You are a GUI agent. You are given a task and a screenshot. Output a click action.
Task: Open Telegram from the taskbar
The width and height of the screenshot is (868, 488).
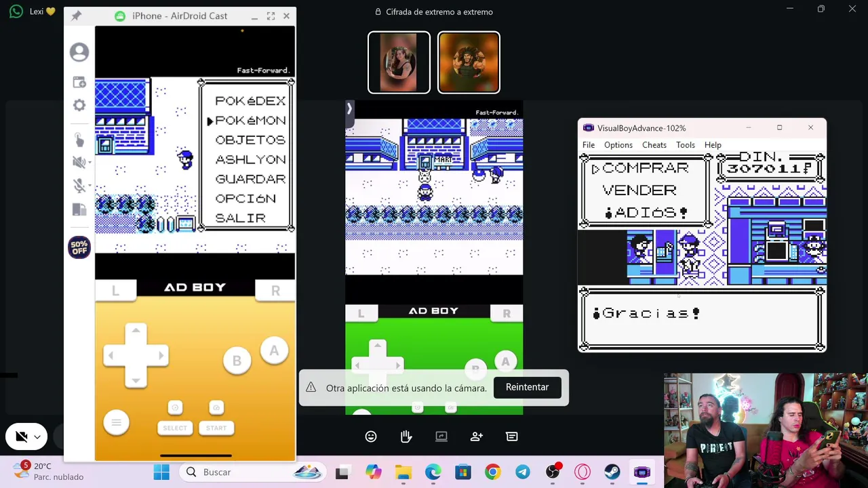coord(522,472)
